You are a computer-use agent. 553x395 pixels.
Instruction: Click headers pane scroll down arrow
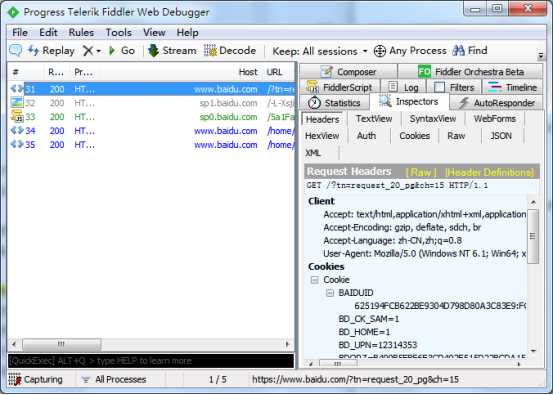[x=533, y=351]
